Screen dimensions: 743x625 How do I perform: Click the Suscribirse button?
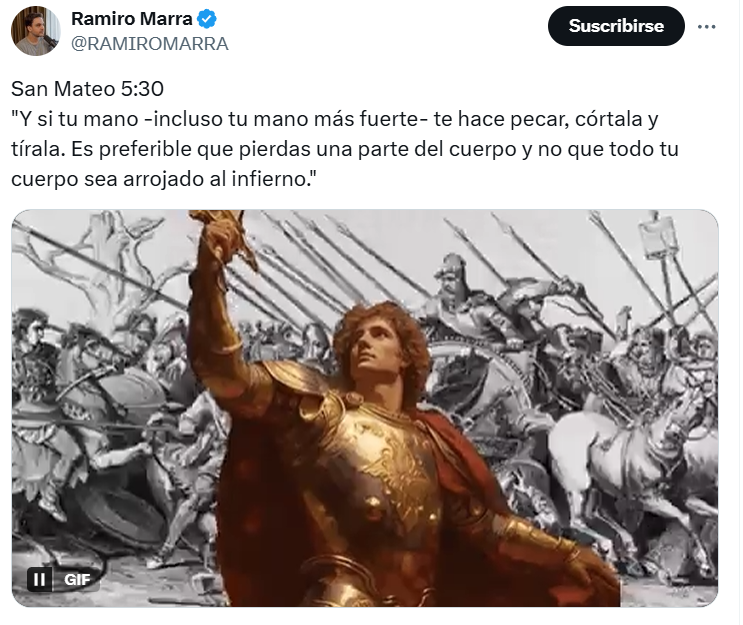pyautogui.click(x=616, y=26)
